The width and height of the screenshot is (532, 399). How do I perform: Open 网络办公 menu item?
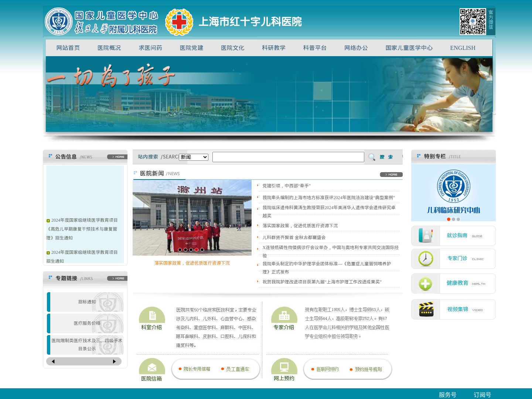click(x=356, y=48)
